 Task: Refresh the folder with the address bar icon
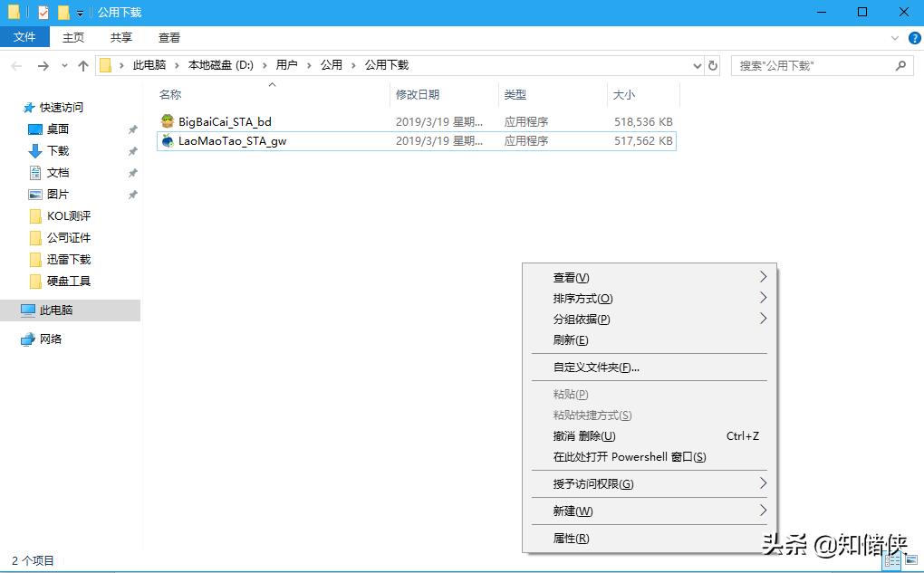pos(713,65)
